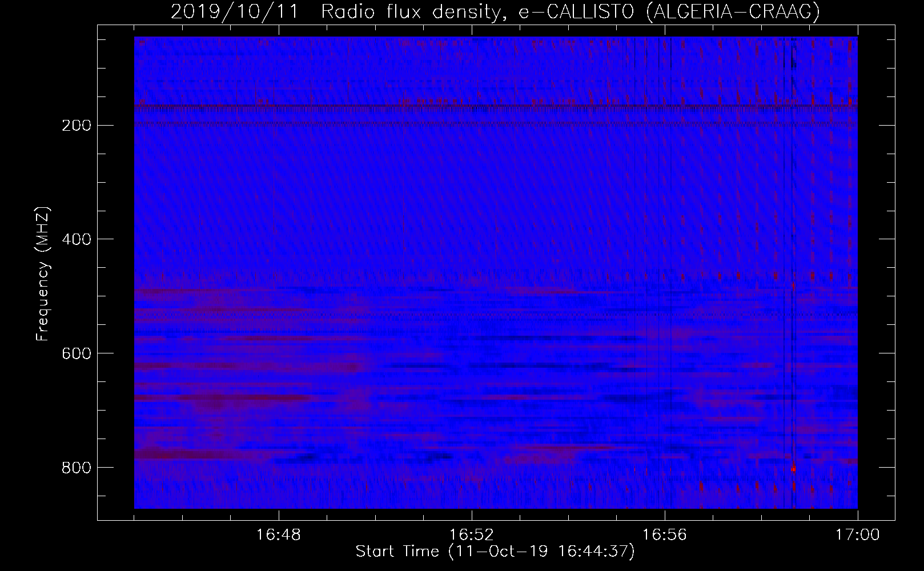Click the bright red burst near 800 MHz

[x=793, y=468]
